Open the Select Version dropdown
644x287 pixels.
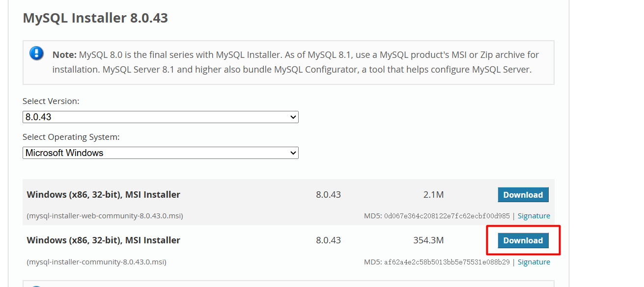coord(160,117)
